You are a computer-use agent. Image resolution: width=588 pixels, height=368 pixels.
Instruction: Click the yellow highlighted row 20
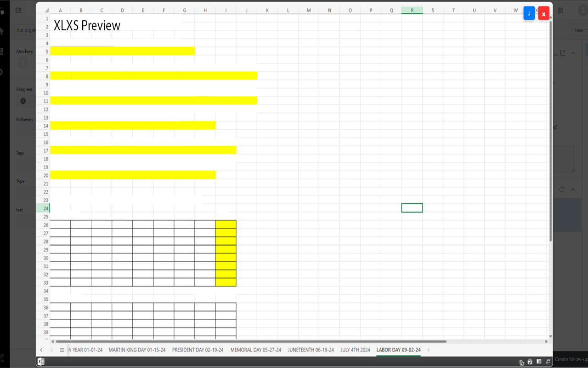(x=133, y=175)
